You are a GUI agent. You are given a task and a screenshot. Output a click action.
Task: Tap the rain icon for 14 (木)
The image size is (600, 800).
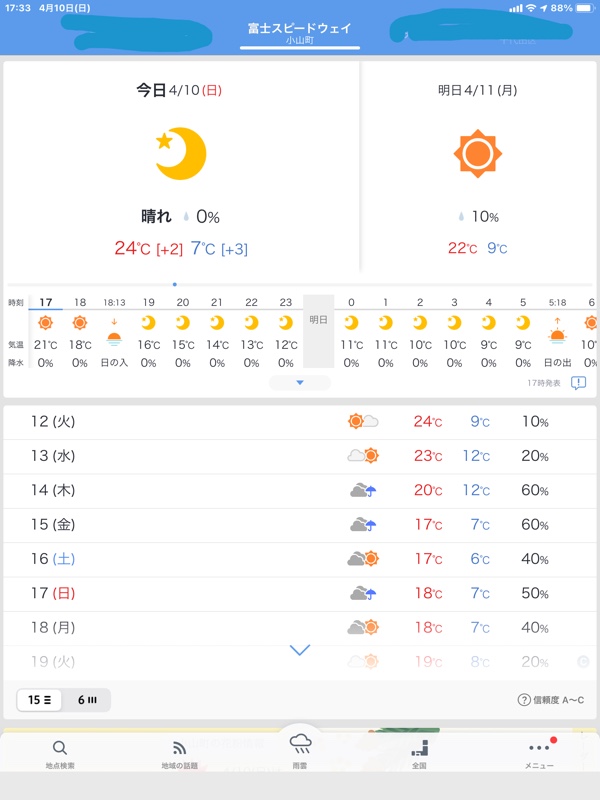[363, 490]
